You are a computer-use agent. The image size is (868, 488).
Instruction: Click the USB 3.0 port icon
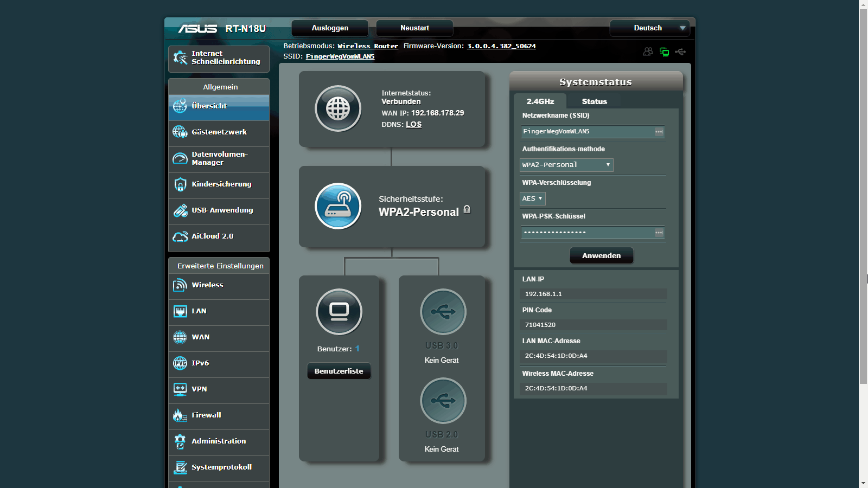coord(443,312)
